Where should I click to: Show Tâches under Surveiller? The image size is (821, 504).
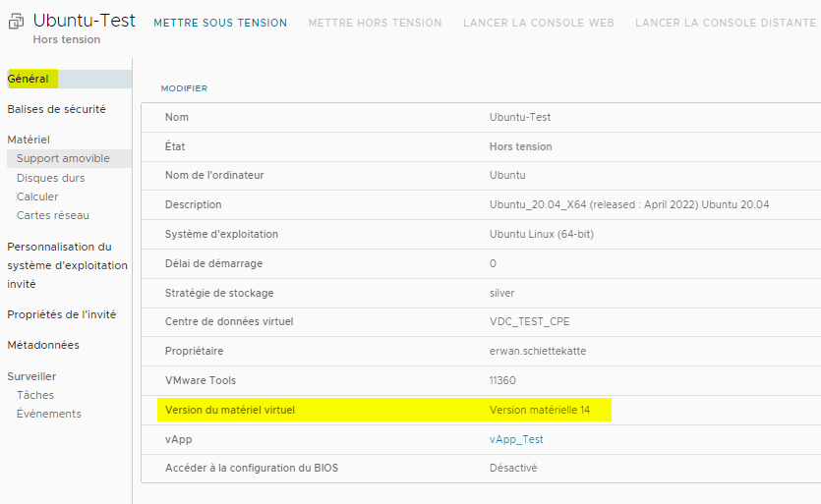[35, 395]
